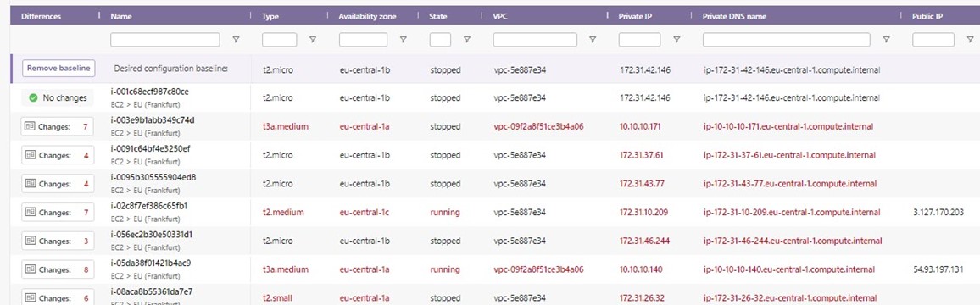The height and width of the screenshot is (305, 980).
Task: Click in the State filter input field
Action: (x=441, y=39)
